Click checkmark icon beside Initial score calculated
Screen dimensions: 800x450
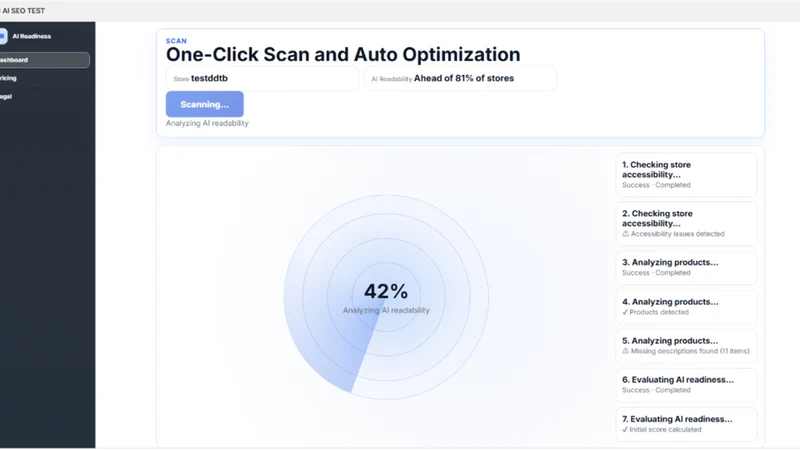coord(625,430)
